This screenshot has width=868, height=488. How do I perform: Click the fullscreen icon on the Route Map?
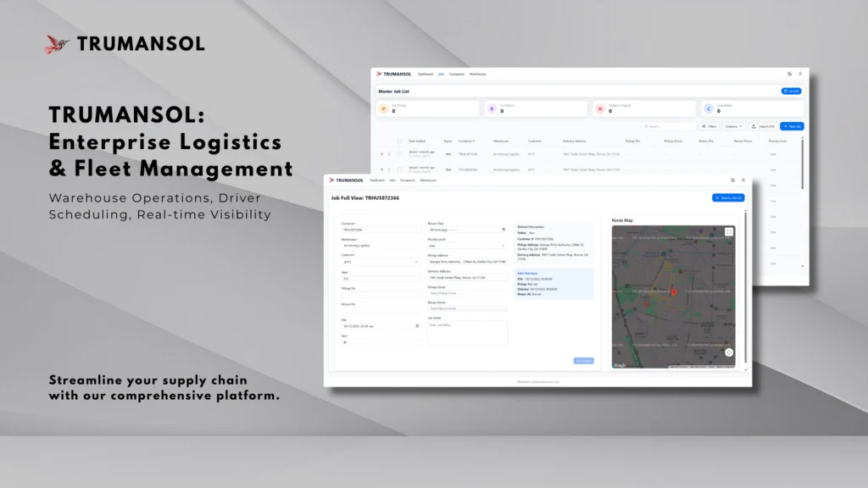click(x=729, y=232)
